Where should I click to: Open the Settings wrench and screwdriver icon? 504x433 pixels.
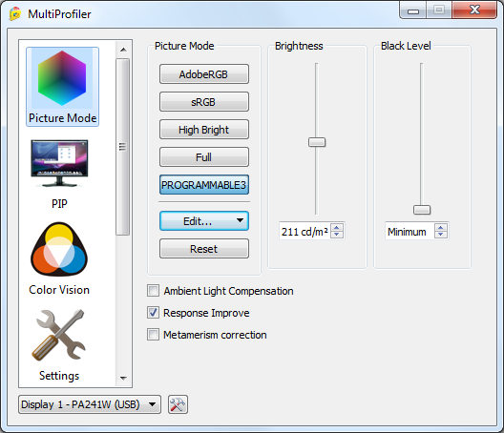pyautogui.click(x=59, y=335)
